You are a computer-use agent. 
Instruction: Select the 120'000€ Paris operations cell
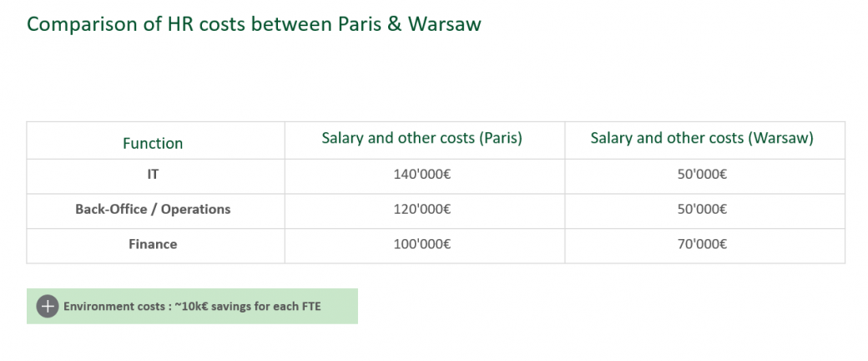pyautogui.click(x=422, y=209)
